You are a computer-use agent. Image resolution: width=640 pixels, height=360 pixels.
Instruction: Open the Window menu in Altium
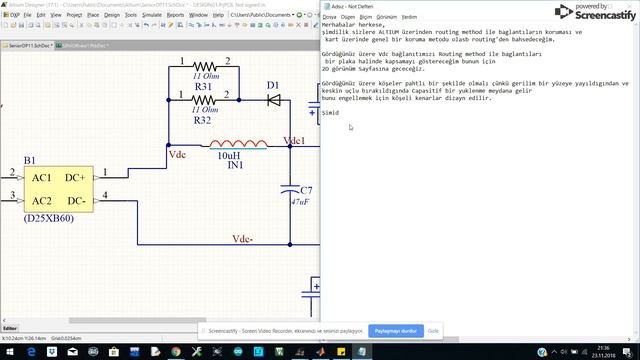(198, 15)
